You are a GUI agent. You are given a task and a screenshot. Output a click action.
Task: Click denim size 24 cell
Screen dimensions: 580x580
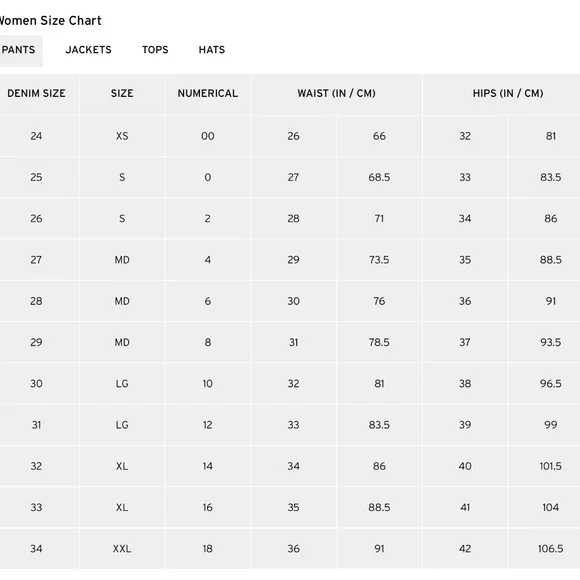pos(36,136)
